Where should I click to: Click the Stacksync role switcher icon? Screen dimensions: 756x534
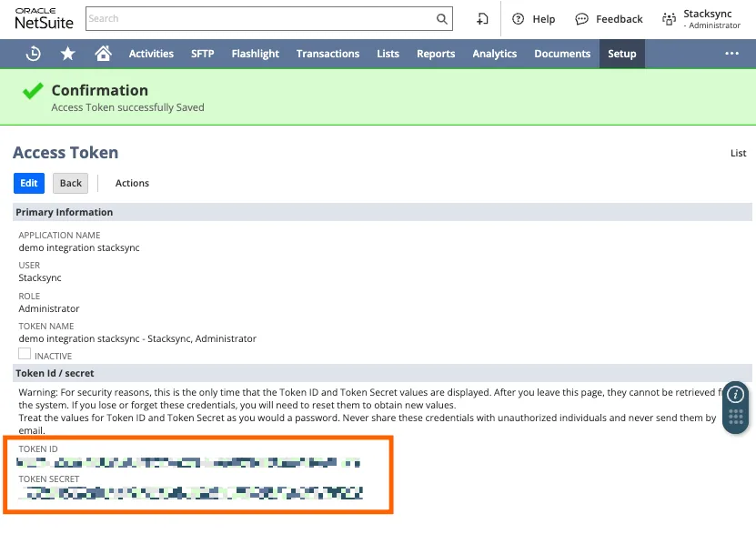click(670, 19)
